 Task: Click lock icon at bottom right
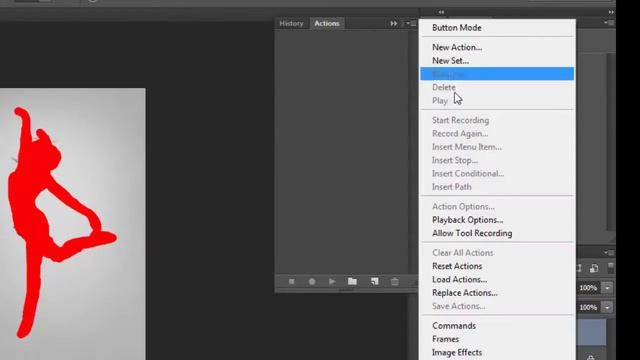591,357
